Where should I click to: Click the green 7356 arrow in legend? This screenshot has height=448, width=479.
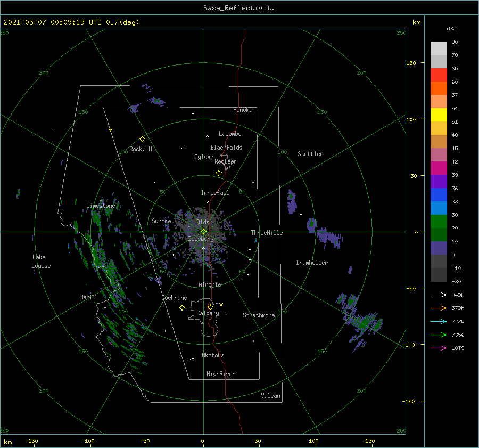(439, 335)
